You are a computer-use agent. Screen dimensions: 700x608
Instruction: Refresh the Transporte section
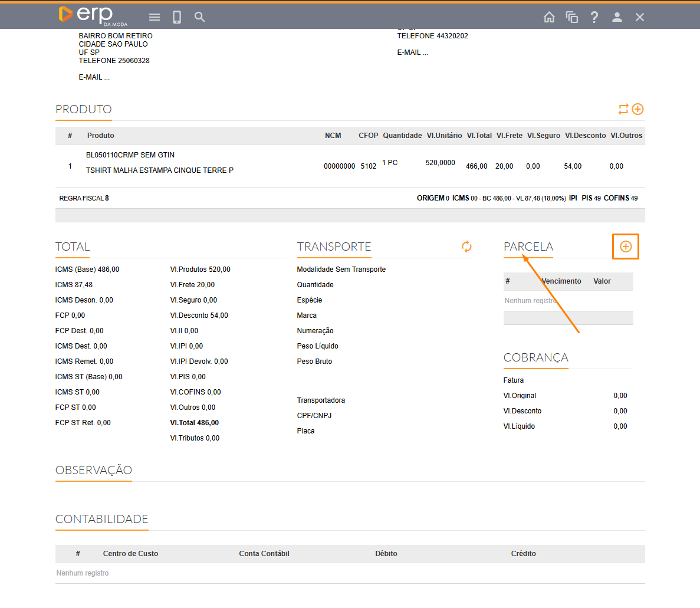[x=466, y=247]
